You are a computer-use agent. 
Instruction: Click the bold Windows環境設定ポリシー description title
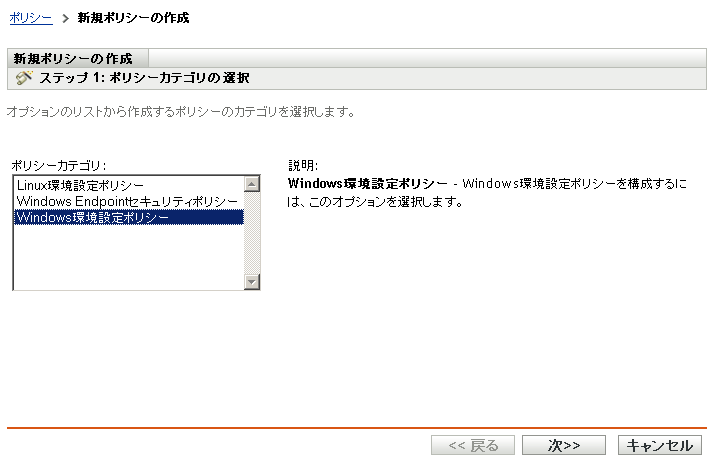pyautogui.click(x=368, y=184)
